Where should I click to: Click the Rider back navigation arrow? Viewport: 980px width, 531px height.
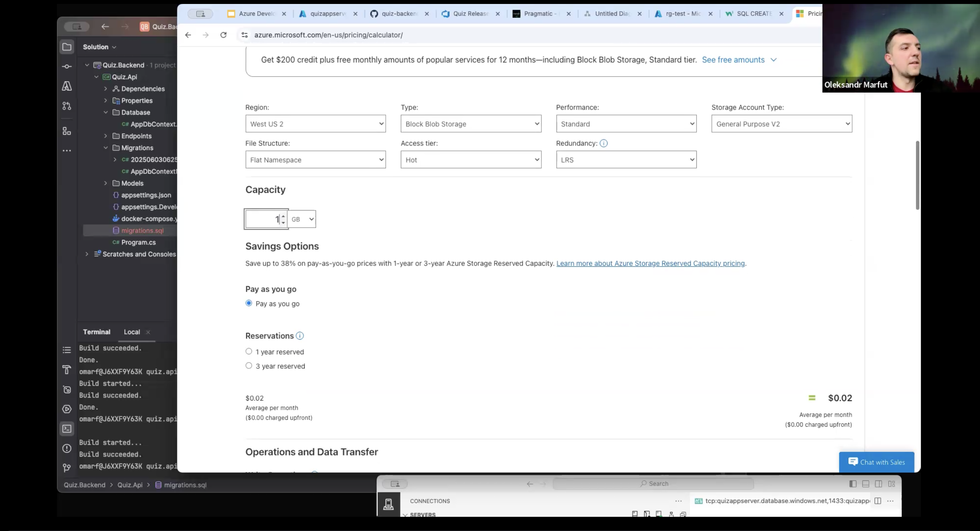tap(105, 27)
